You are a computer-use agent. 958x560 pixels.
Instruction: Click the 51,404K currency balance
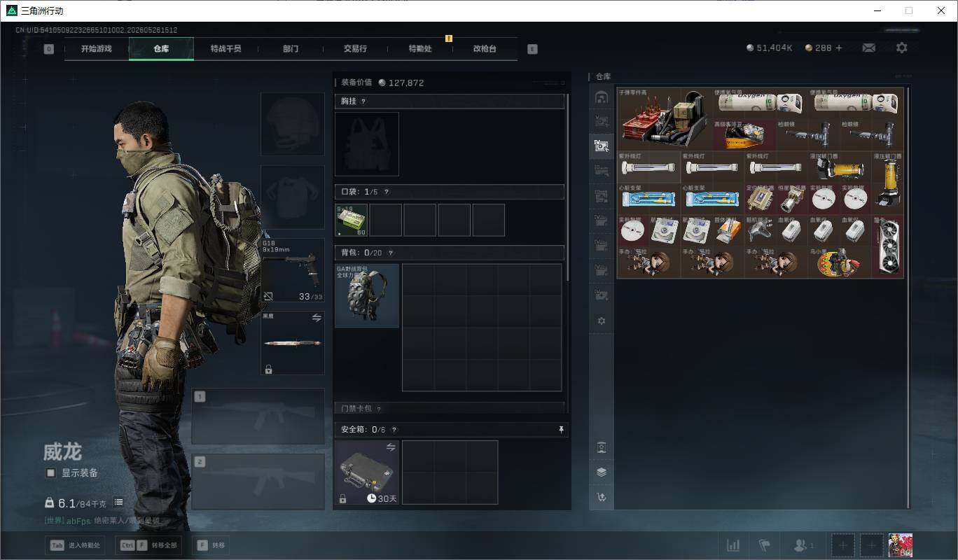(769, 48)
